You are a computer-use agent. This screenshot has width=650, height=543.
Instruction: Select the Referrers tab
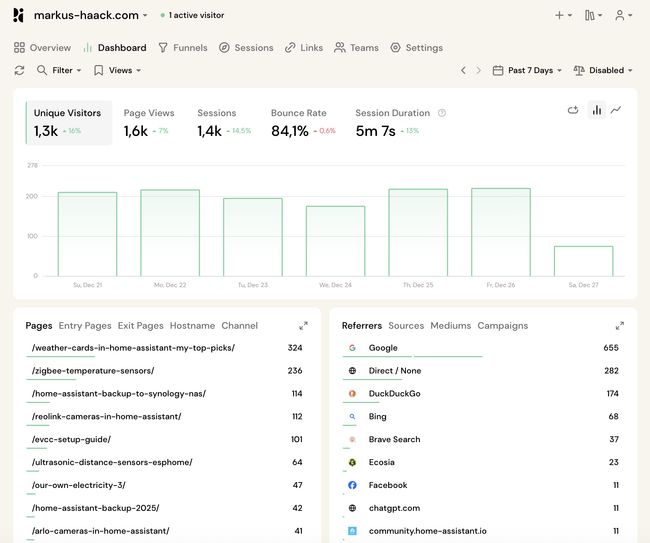click(362, 326)
